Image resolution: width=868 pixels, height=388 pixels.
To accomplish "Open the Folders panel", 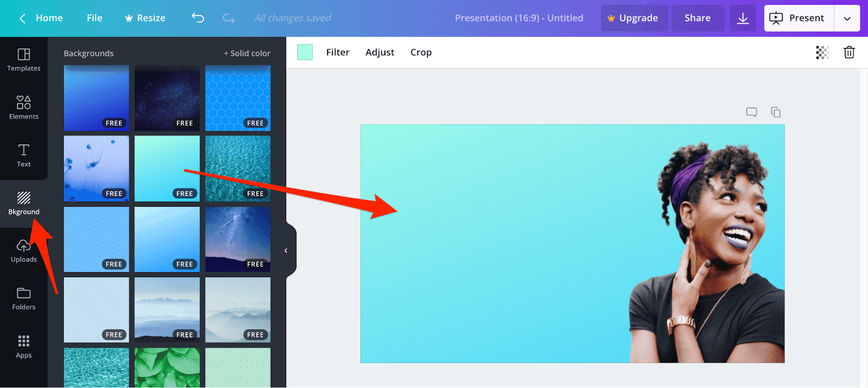I will coord(24,299).
